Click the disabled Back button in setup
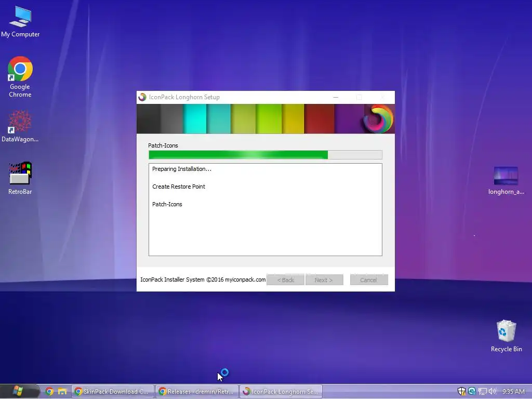532x399 pixels. 285,280
